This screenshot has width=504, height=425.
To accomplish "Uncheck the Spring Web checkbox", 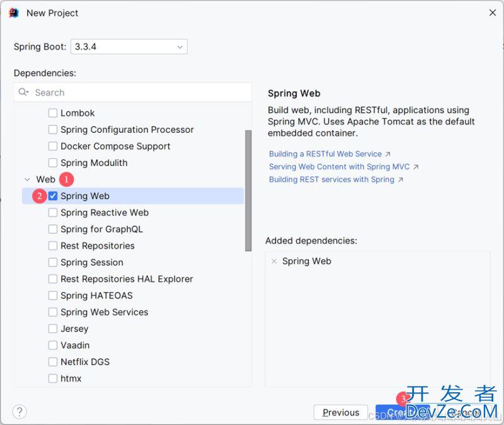I will click(53, 196).
